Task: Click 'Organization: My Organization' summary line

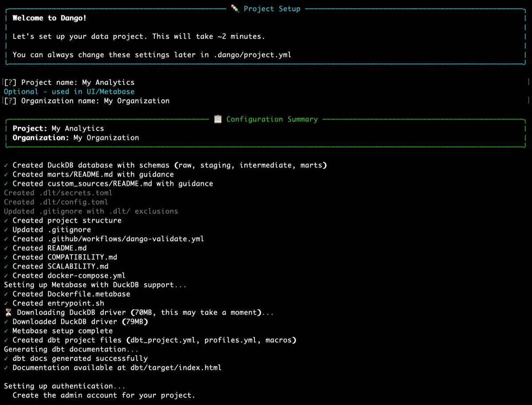Action: tap(75, 138)
